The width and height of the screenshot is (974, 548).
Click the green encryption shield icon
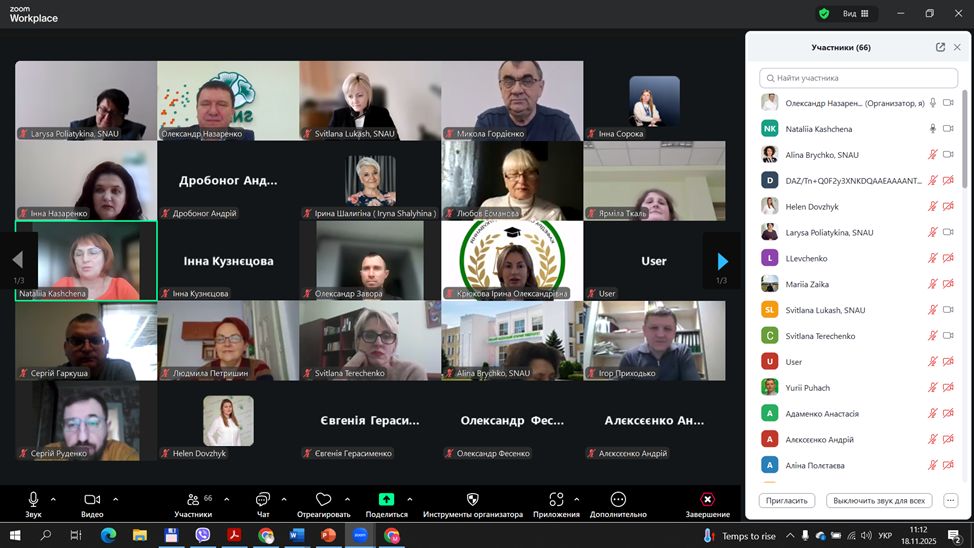coord(824,14)
